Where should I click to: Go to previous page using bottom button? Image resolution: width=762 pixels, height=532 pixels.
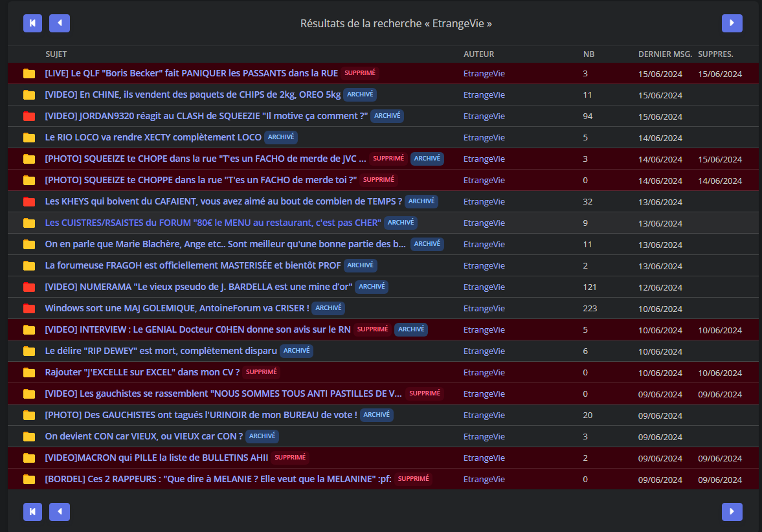(x=60, y=511)
